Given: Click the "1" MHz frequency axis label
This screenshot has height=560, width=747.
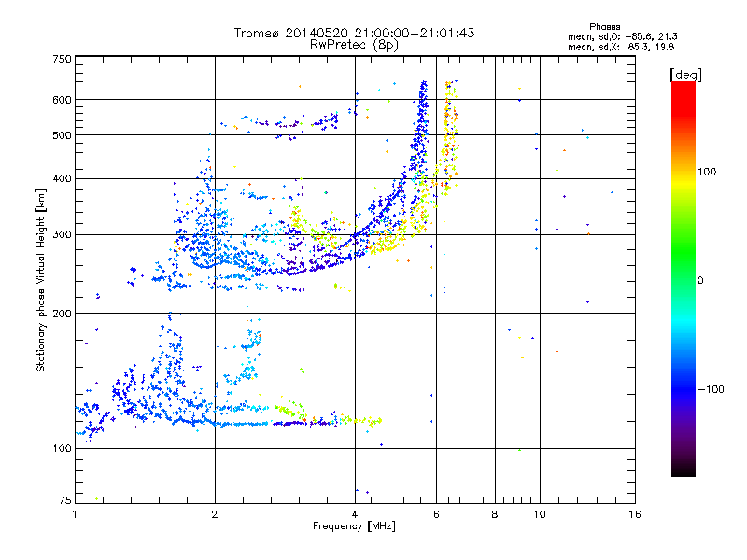Looking at the screenshot, I should click(x=75, y=514).
